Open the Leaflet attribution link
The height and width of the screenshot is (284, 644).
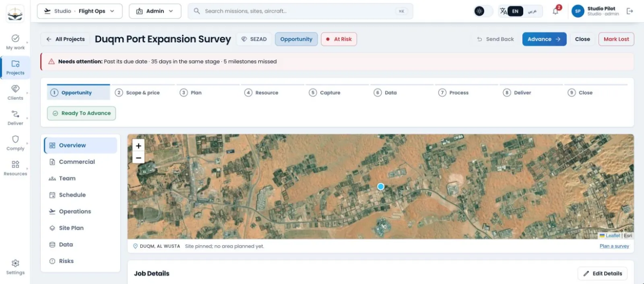point(613,236)
